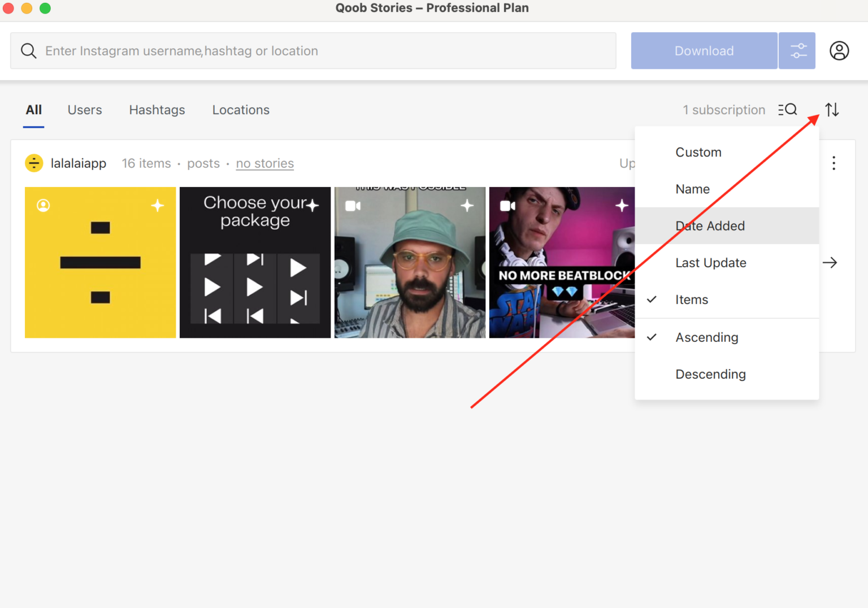Click video camera icon on bucket-hat thumbnail

[353, 206]
